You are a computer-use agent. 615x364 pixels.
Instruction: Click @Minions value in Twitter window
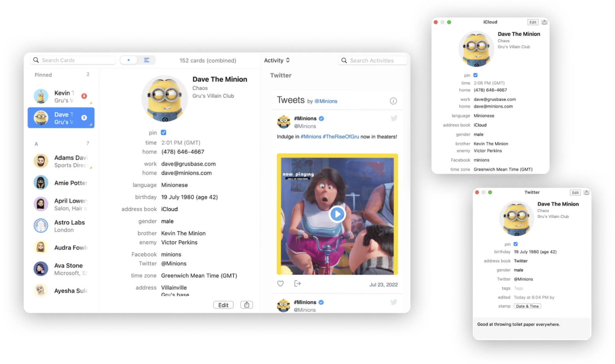524,279
